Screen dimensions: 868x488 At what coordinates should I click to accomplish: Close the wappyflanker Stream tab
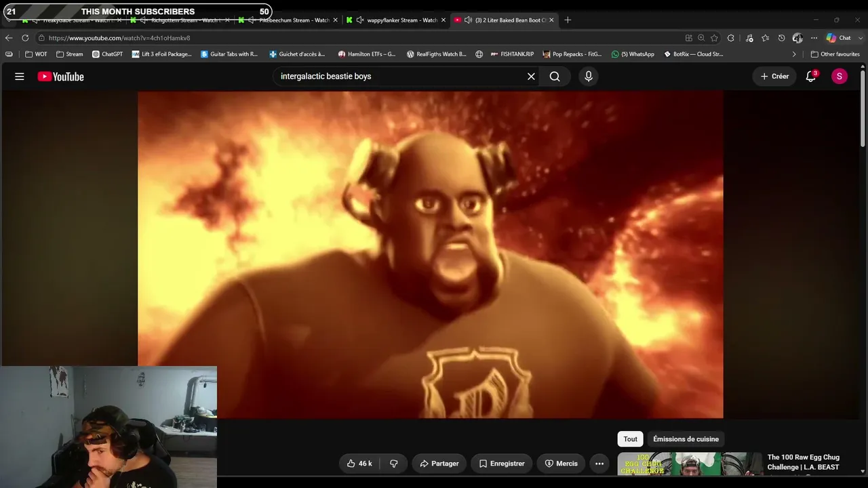(443, 20)
